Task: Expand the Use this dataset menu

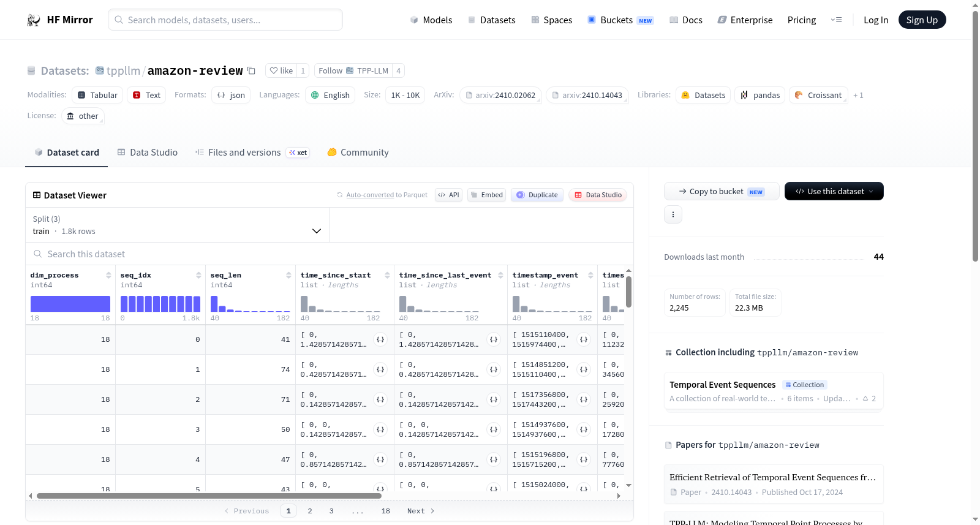Action: tap(834, 191)
